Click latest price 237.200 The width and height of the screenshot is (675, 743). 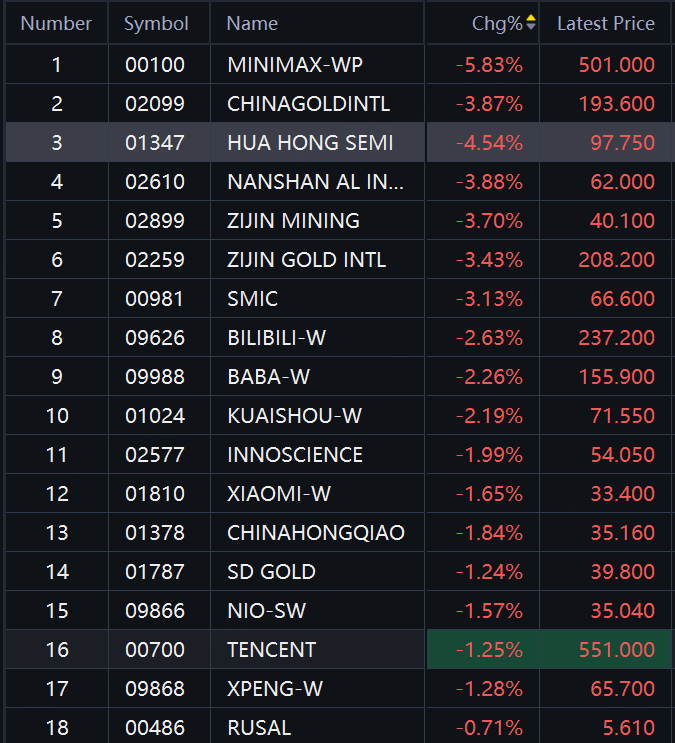[617, 338]
